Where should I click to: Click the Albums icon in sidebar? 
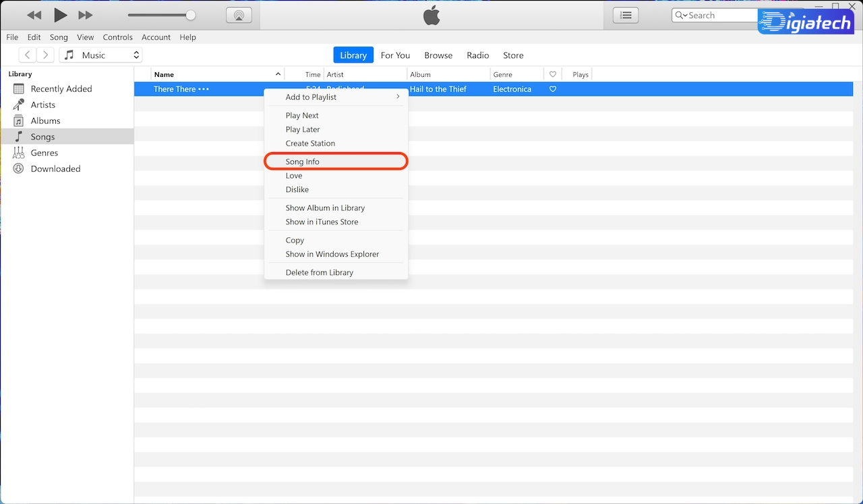coord(18,121)
